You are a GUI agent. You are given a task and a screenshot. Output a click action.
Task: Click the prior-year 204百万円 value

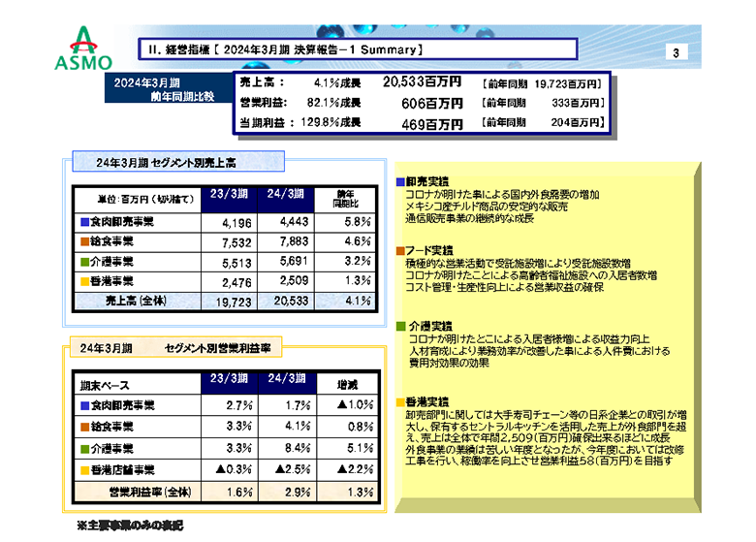[x=577, y=122]
